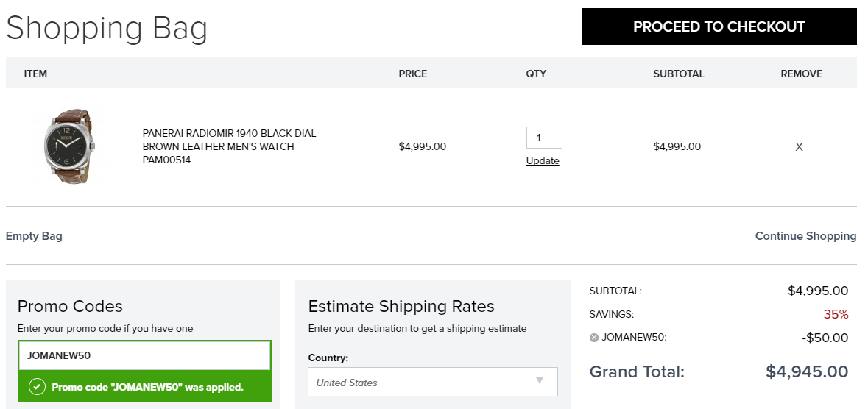Select the 35% savings value
This screenshot has width=868, height=409.
pyautogui.click(x=836, y=314)
